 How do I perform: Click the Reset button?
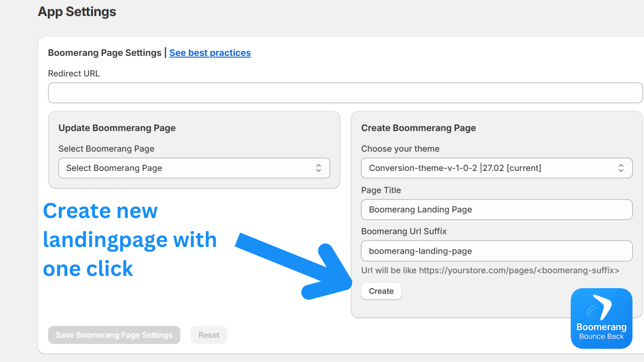pos(209,335)
